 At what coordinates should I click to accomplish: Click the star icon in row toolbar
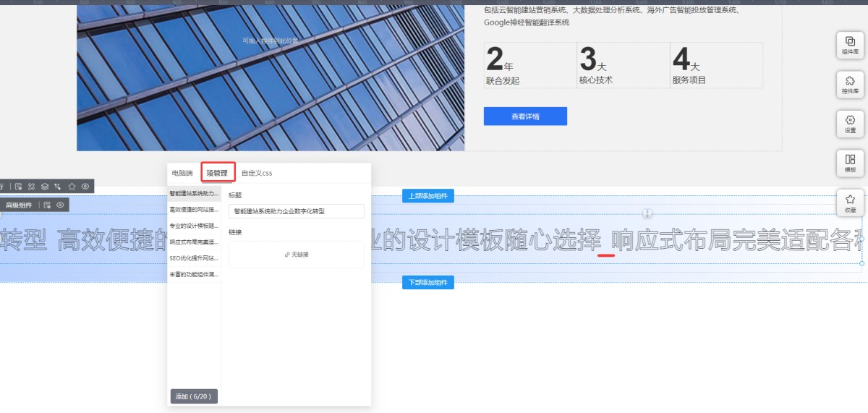click(72, 187)
